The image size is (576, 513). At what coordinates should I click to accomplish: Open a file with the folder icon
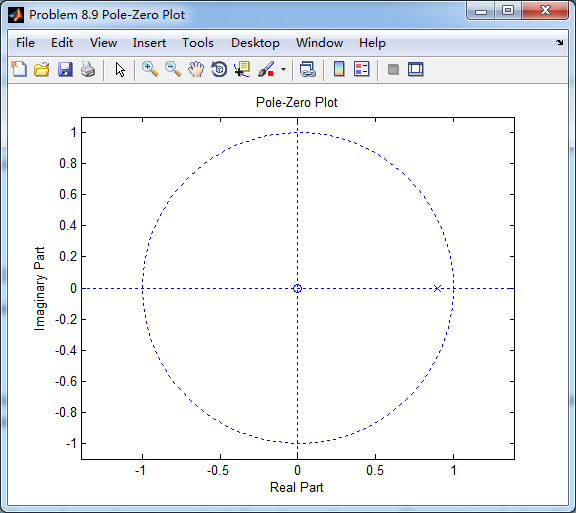point(42,69)
